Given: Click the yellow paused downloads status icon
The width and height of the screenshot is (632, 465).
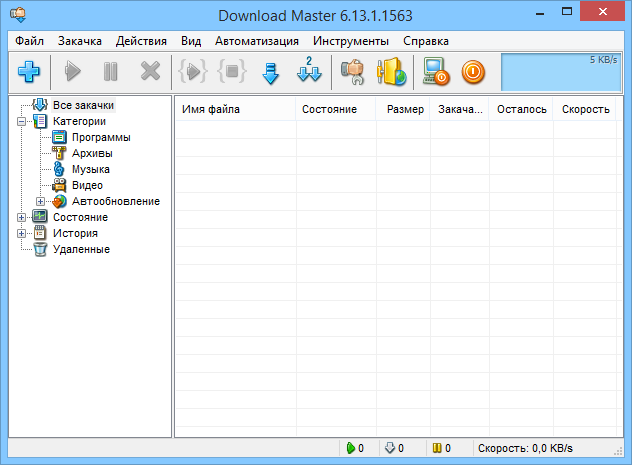Looking at the screenshot, I should (437, 448).
